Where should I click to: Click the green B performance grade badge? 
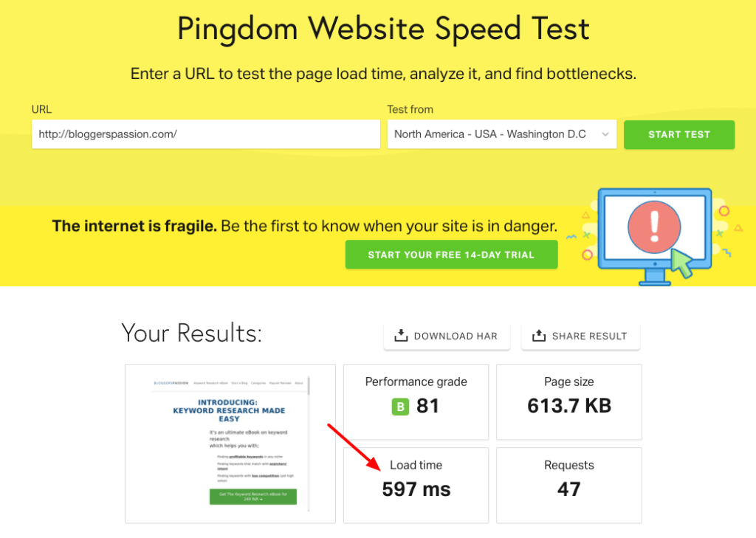(x=399, y=406)
